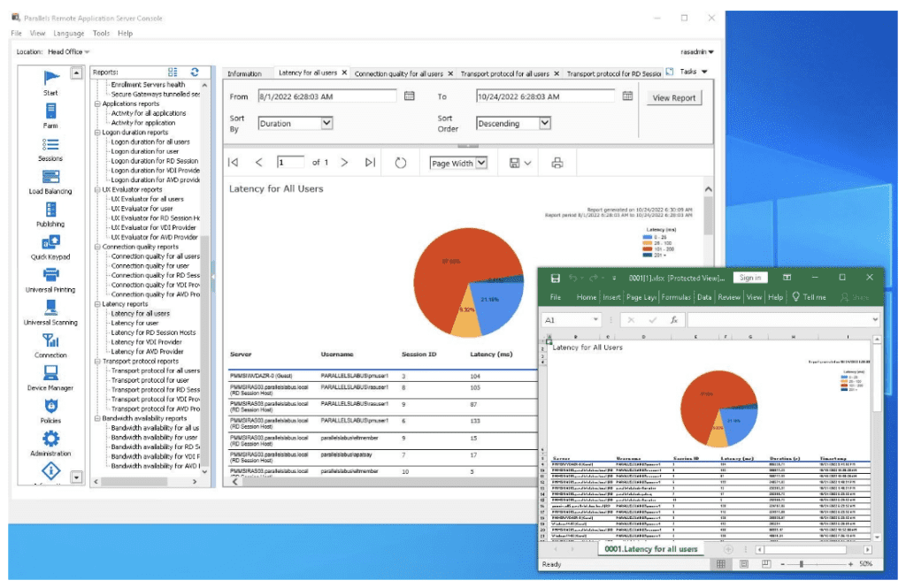Open the Formulas tab in Excel
The image size is (906, 588).
click(x=675, y=298)
